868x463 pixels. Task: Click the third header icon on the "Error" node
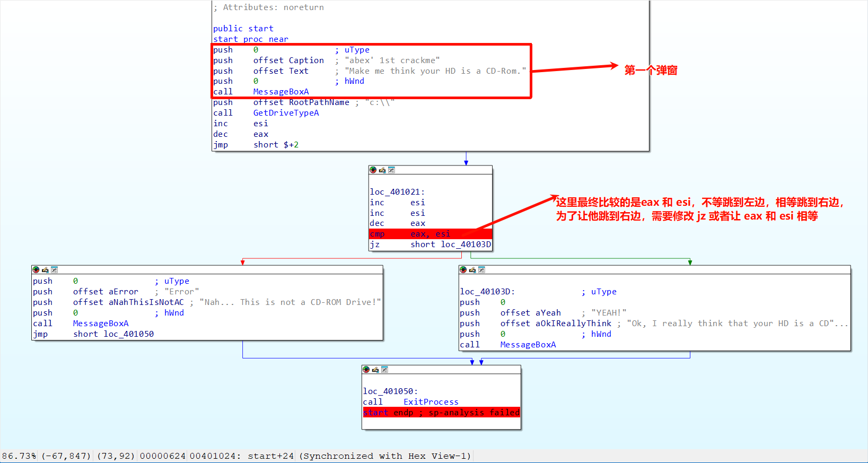[x=54, y=269]
